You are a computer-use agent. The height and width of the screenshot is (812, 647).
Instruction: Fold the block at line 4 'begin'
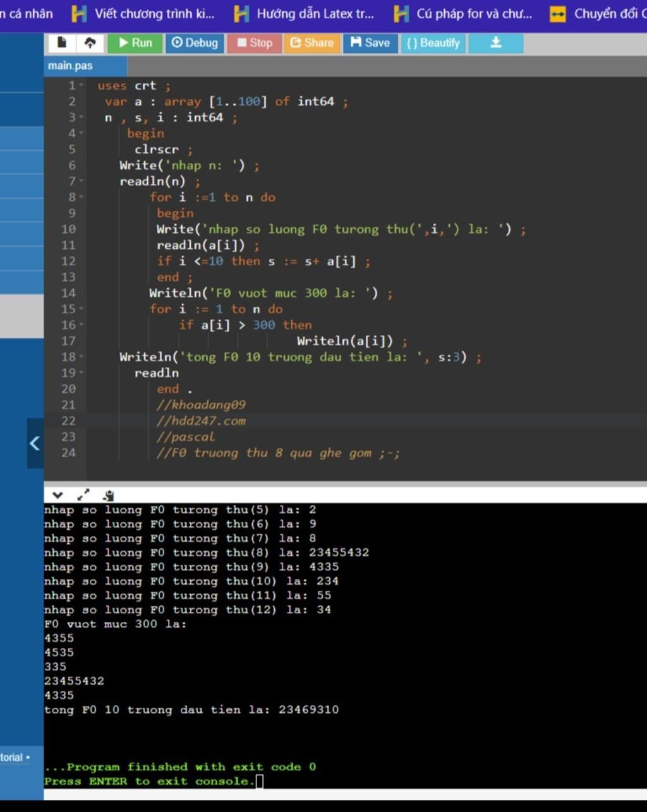[81, 133]
